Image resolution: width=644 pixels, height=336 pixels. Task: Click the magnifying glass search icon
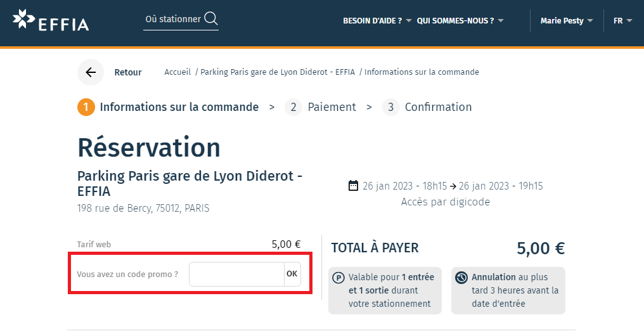tap(210, 19)
